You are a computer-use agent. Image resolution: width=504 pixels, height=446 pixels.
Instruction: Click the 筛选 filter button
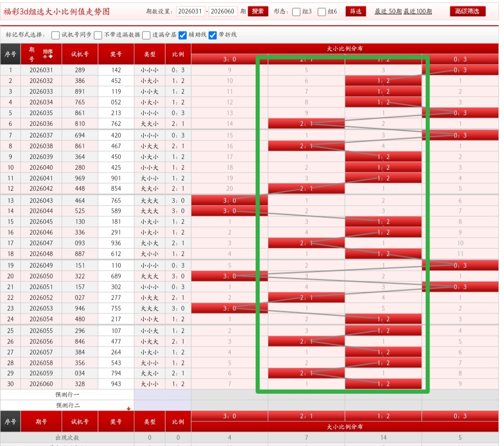[x=356, y=12]
